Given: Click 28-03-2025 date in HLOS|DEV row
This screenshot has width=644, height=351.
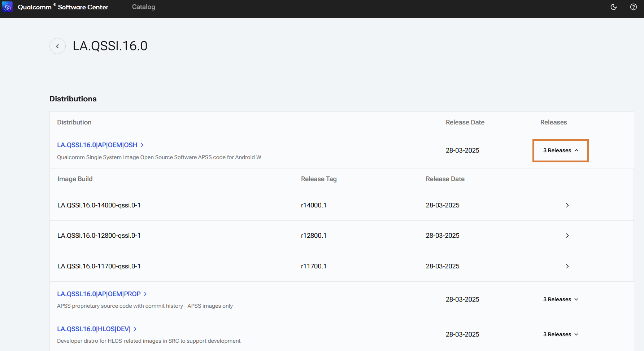Looking at the screenshot, I should click(x=462, y=334).
